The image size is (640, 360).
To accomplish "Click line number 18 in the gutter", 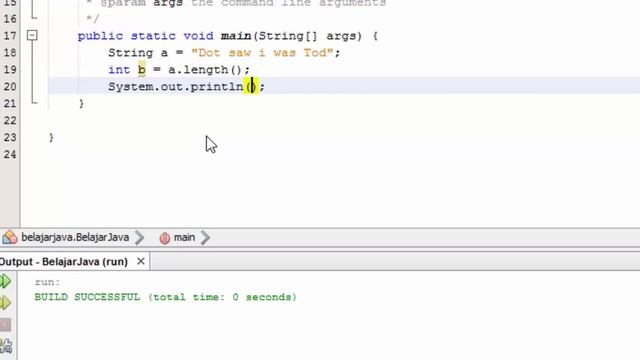I will 10,53.
